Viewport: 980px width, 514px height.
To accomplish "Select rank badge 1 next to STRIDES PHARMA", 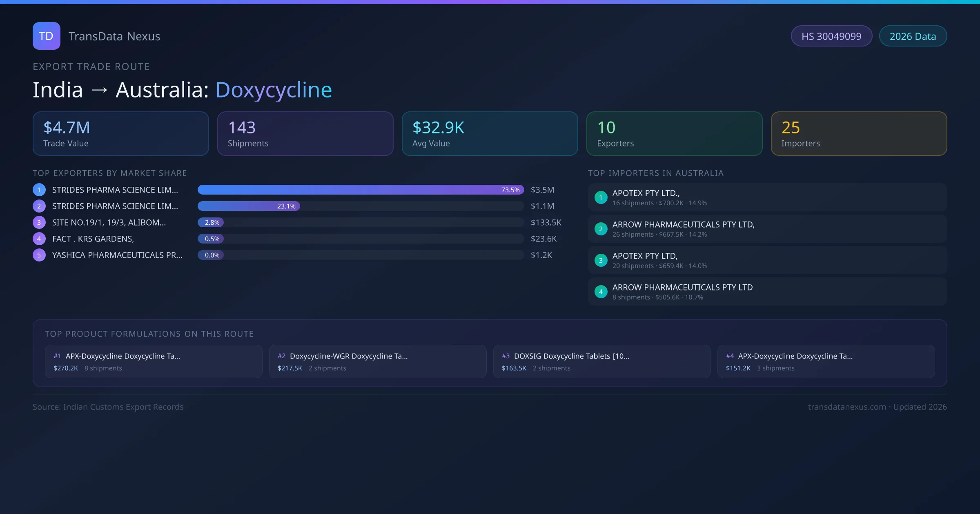I will (39, 190).
